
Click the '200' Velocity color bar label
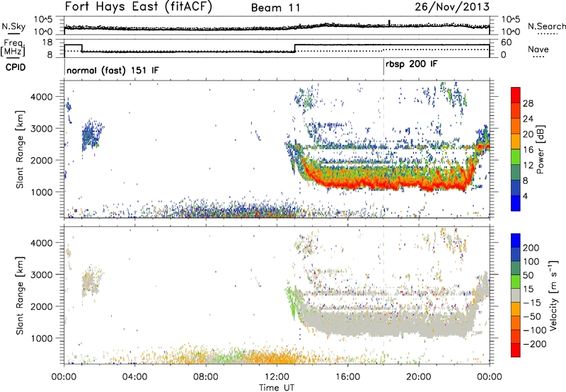tap(531, 248)
